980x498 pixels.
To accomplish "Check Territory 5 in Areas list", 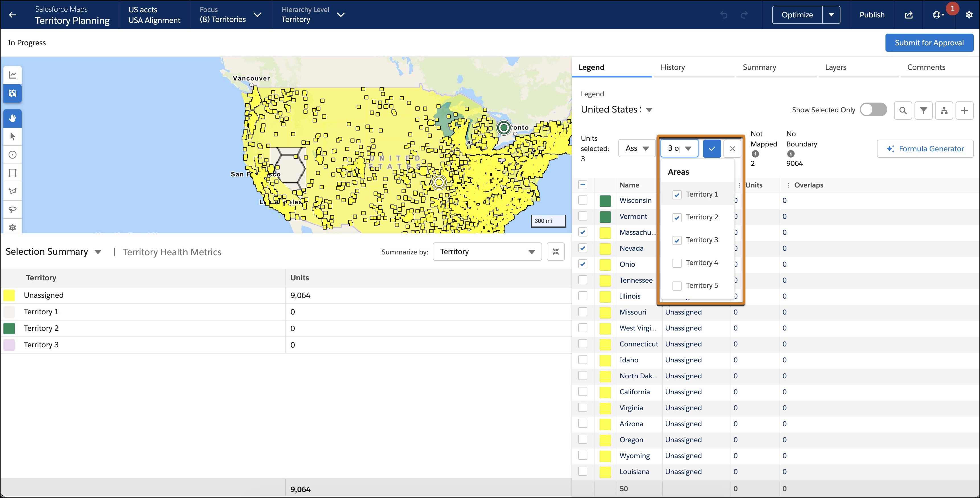I will pyautogui.click(x=677, y=286).
